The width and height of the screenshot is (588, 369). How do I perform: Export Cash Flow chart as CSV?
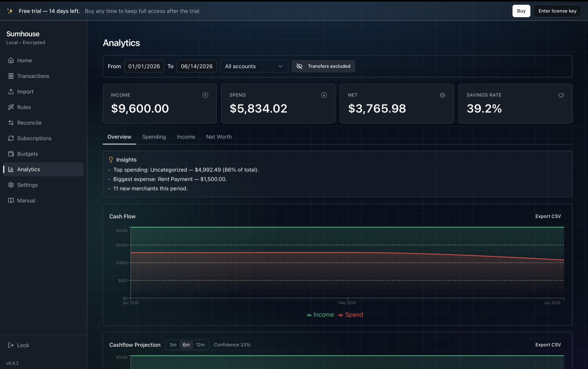click(x=548, y=216)
